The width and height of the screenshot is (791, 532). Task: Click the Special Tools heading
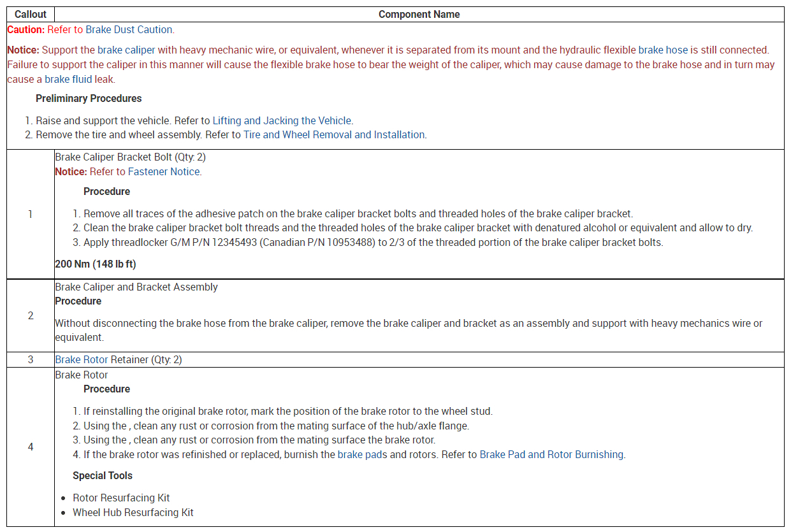tap(103, 475)
